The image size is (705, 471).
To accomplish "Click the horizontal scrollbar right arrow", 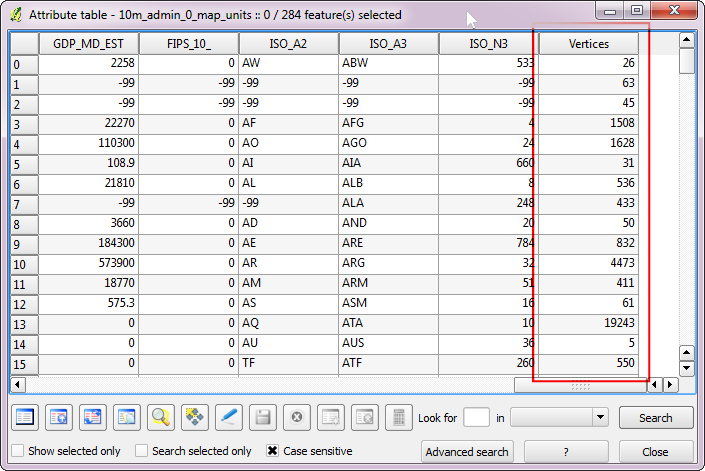I will point(670,385).
